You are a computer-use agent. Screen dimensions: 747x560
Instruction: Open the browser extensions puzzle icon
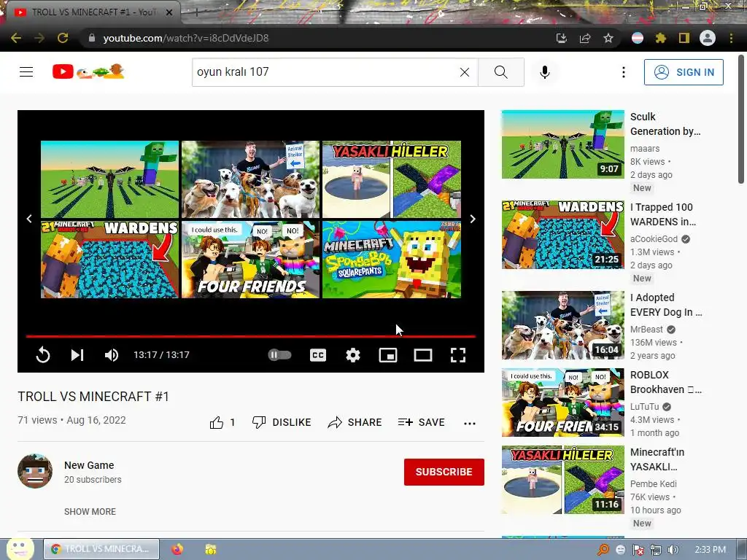coord(660,38)
